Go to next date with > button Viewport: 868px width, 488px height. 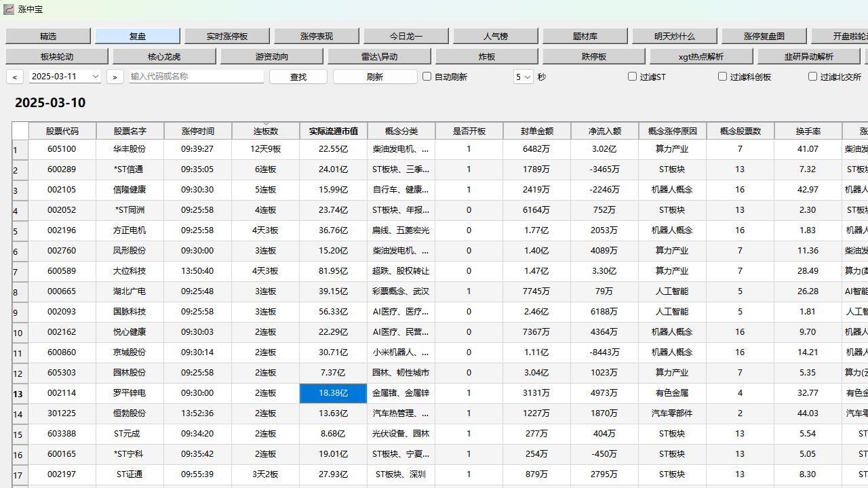point(115,77)
